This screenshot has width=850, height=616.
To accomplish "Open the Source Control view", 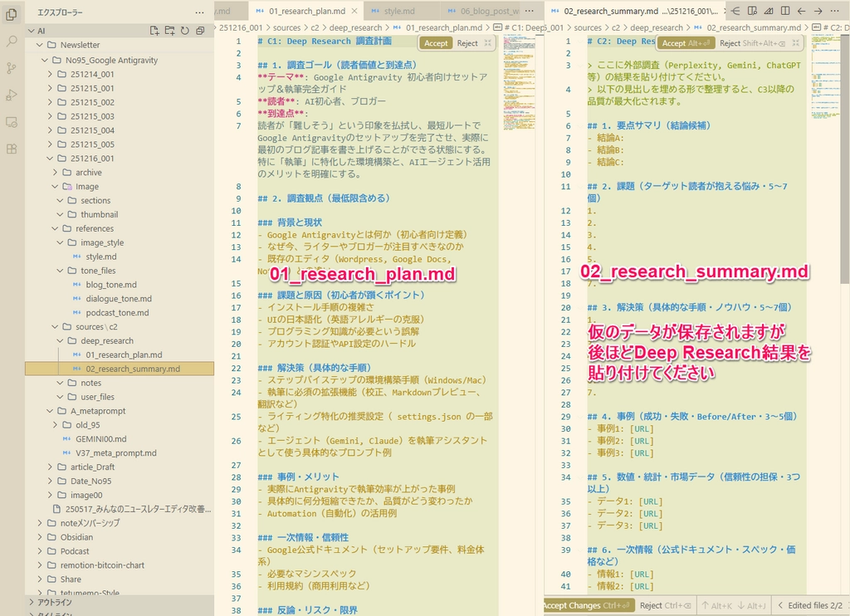I will 12,68.
